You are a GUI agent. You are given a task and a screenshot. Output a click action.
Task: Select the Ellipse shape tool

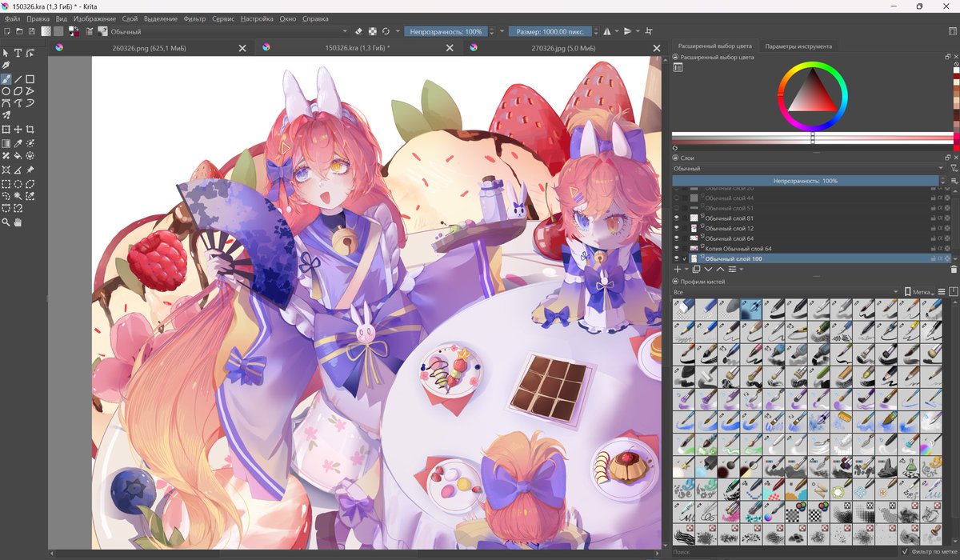(x=6, y=91)
